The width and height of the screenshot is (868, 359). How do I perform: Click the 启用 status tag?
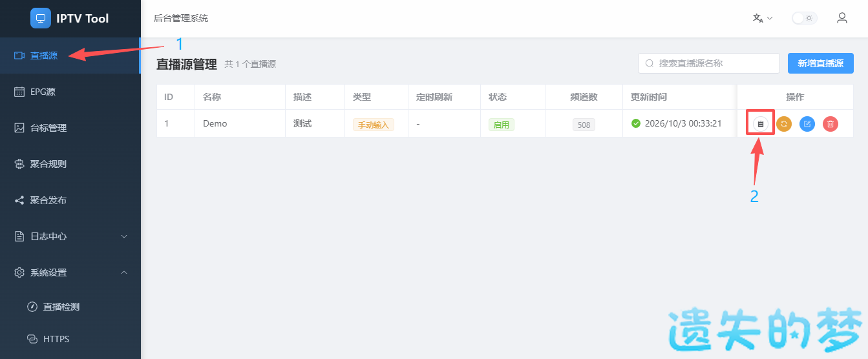pos(502,125)
